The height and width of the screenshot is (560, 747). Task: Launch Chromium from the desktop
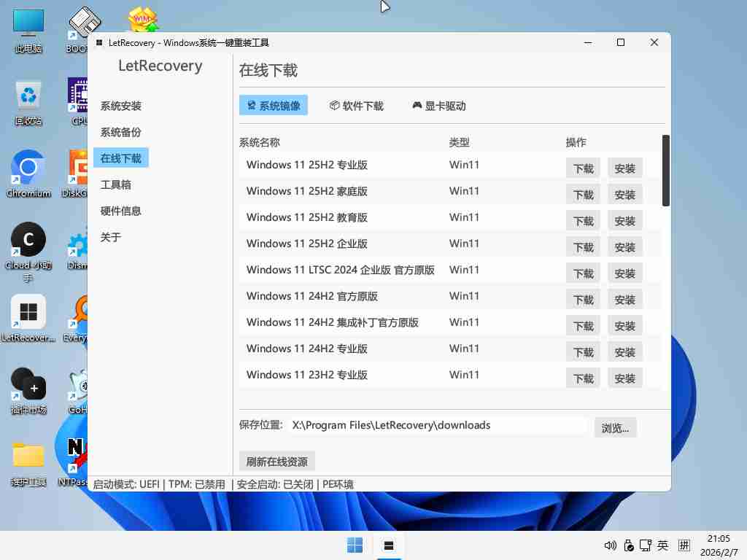[x=28, y=173]
